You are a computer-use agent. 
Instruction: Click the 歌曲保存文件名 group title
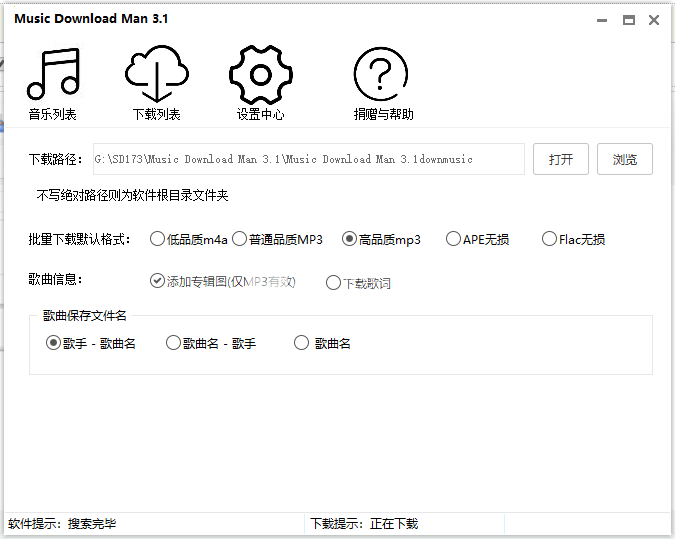tap(84, 316)
